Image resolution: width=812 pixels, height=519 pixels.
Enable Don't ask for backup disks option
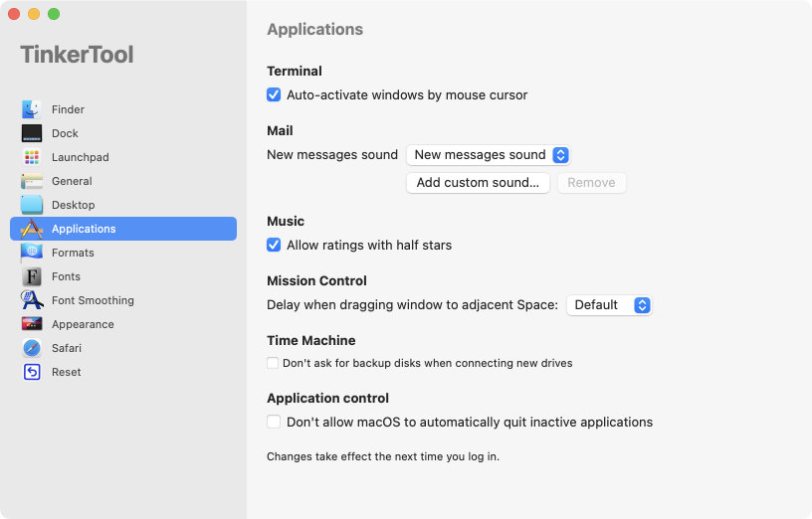click(x=273, y=363)
